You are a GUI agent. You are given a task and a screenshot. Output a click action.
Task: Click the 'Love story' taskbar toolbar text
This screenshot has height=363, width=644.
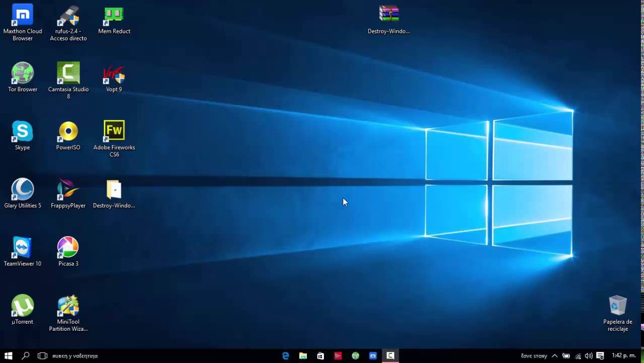[534, 356]
